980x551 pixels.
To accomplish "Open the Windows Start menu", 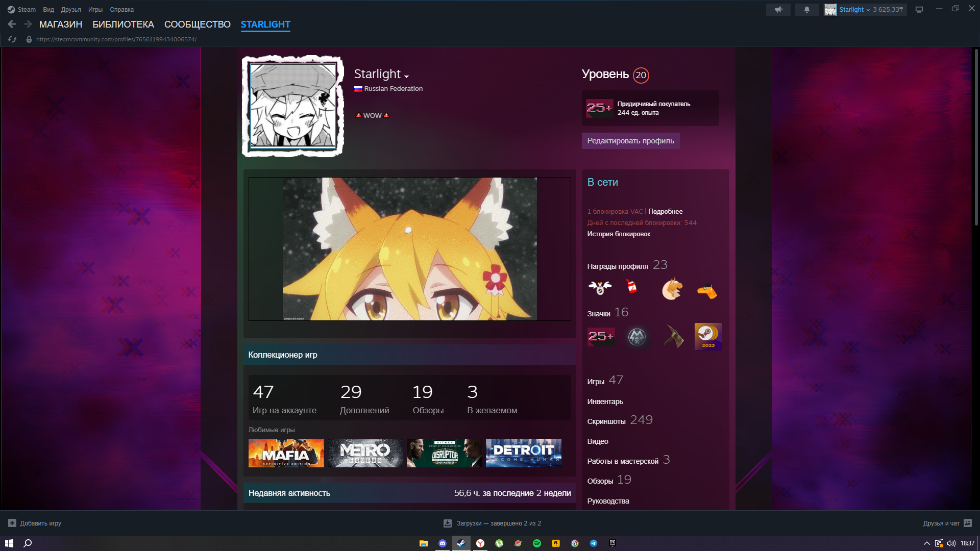I will pos(9,543).
